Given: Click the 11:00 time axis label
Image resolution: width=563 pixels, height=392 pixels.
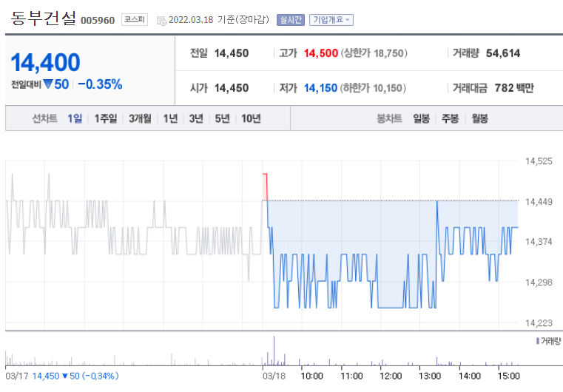Looking at the screenshot, I should pos(351,376).
